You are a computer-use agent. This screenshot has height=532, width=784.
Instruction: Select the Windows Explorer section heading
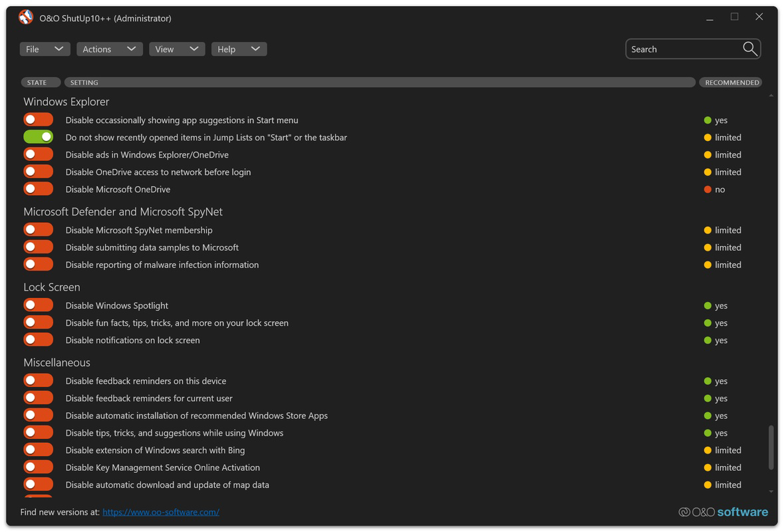click(x=66, y=102)
